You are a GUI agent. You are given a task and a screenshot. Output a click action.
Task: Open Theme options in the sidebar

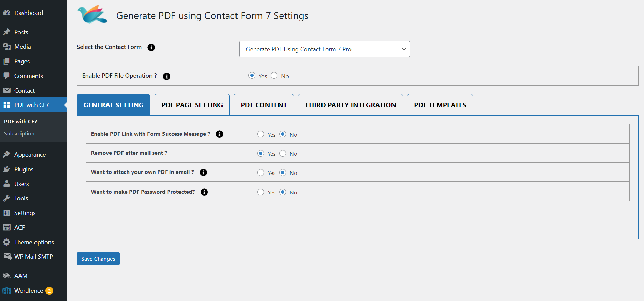34,242
